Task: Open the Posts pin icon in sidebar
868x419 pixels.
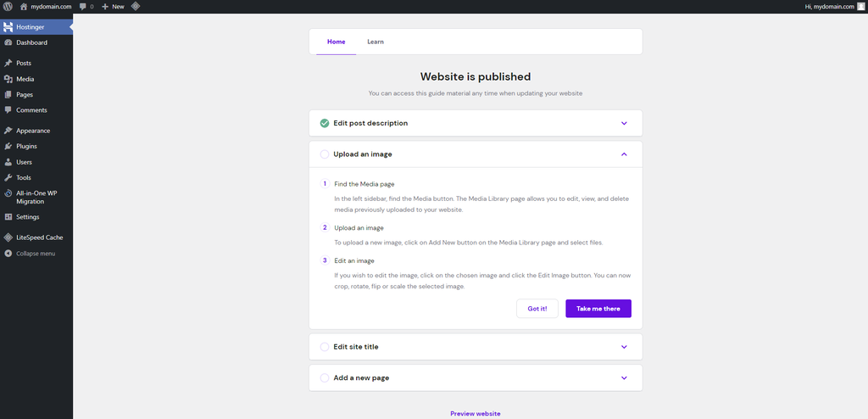Action: pos(8,63)
